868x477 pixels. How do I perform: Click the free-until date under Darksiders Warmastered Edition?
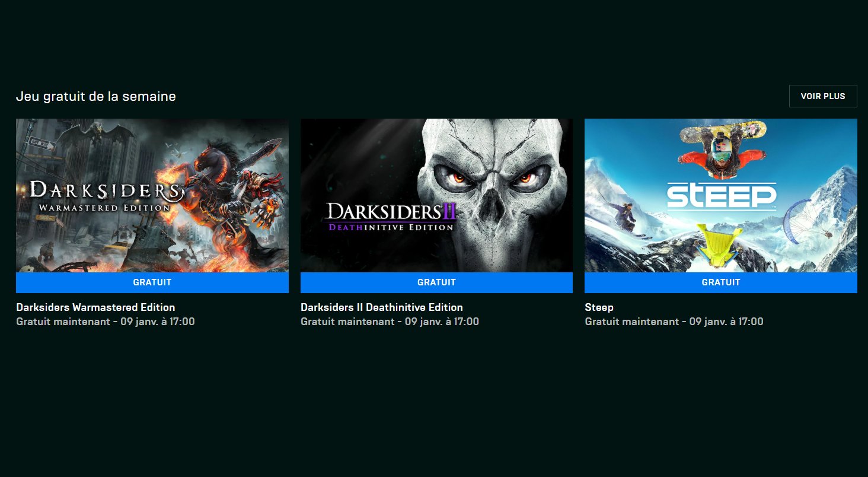click(x=106, y=322)
